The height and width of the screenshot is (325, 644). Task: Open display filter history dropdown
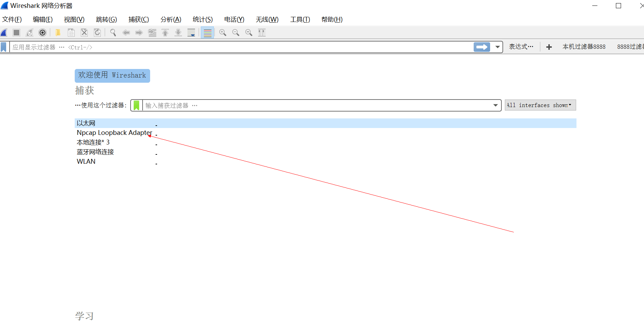tap(497, 47)
